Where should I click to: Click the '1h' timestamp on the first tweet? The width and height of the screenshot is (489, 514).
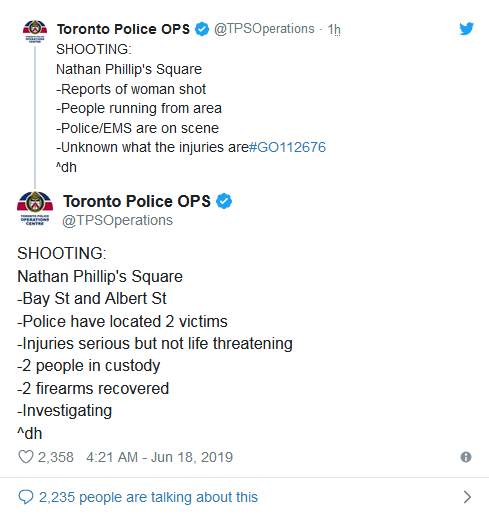[x=334, y=29]
